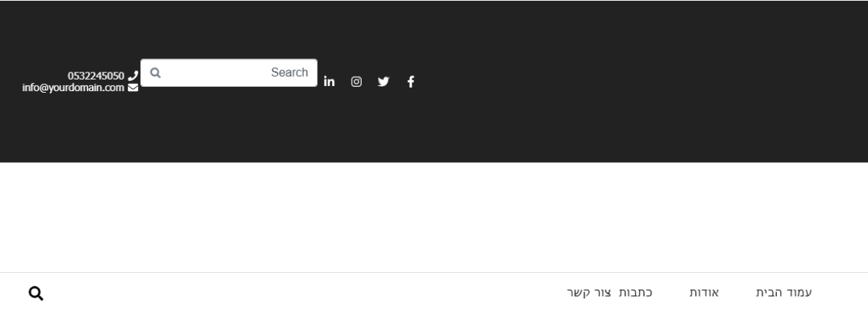
Task: Click magnifier icon inside header search box
Action: pyautogui.click(x=156, y=72)
